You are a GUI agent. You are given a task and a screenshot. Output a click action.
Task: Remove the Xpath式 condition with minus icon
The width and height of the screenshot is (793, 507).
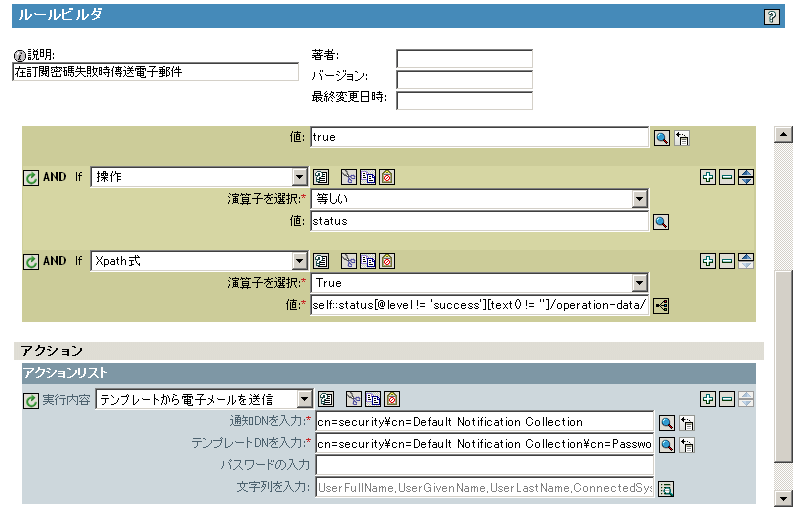tap(727, 261)
